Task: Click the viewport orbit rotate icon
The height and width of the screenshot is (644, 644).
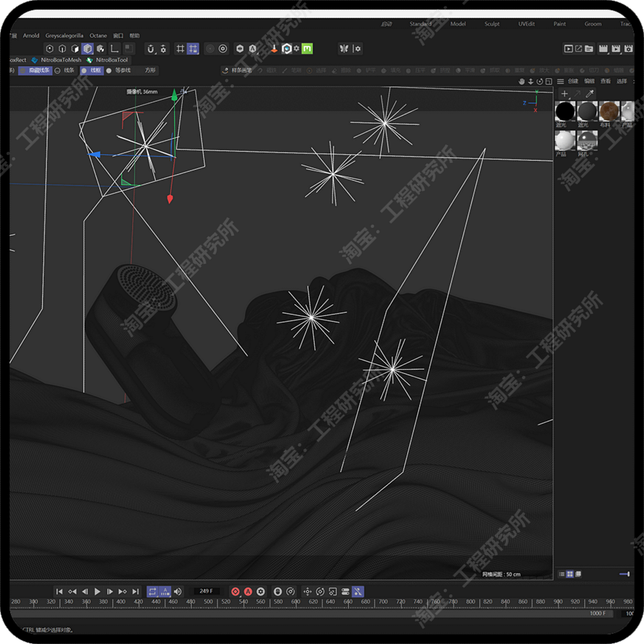Action: coord(540,82)
